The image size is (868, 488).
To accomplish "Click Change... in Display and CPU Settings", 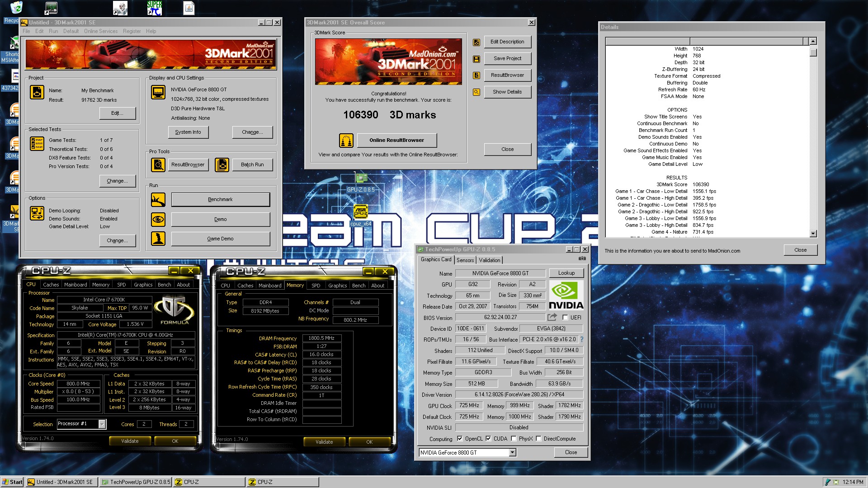I will pos(252,132).
